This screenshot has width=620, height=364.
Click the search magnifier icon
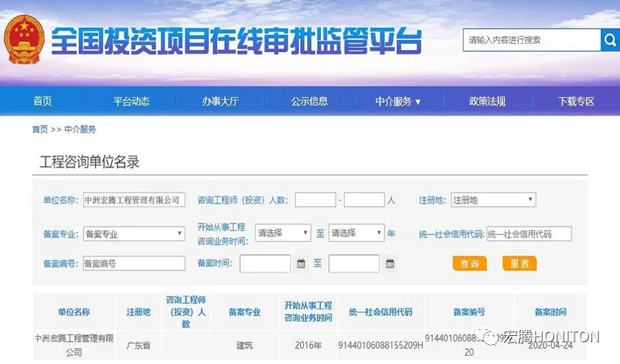tap(609, 40)
